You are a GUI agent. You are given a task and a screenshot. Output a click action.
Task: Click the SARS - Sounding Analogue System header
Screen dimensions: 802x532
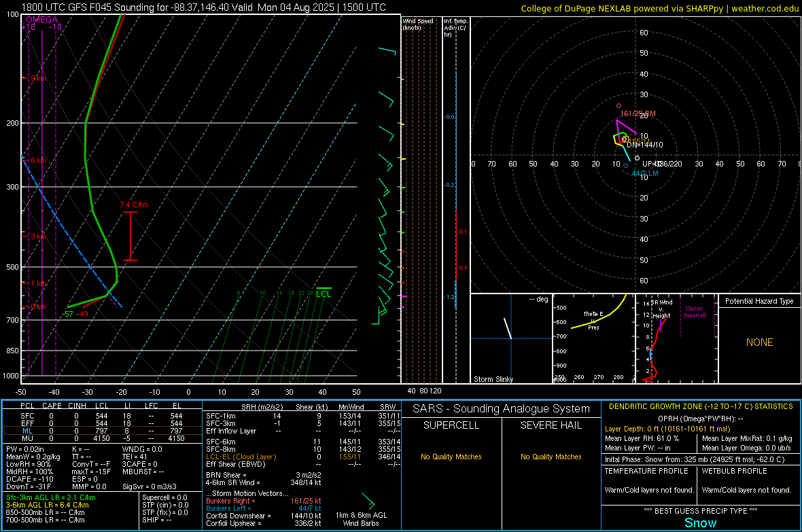tap(501, 409)
